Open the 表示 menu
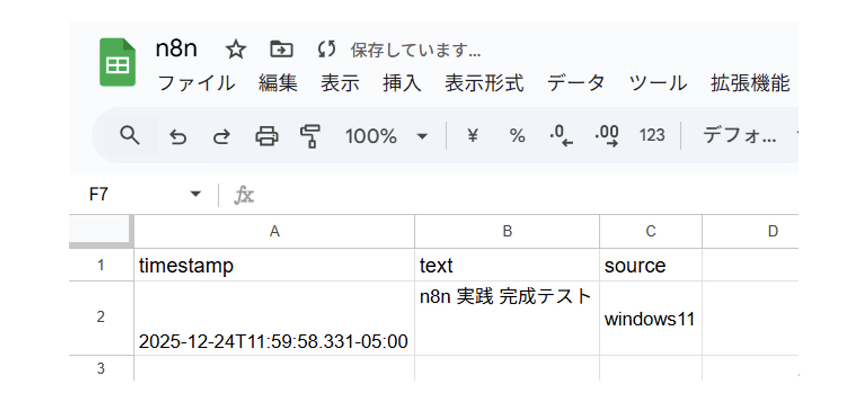 [x=340, y=83]
